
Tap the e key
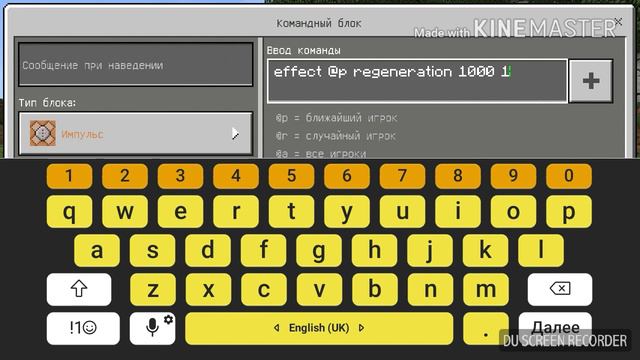pos(180,211)
